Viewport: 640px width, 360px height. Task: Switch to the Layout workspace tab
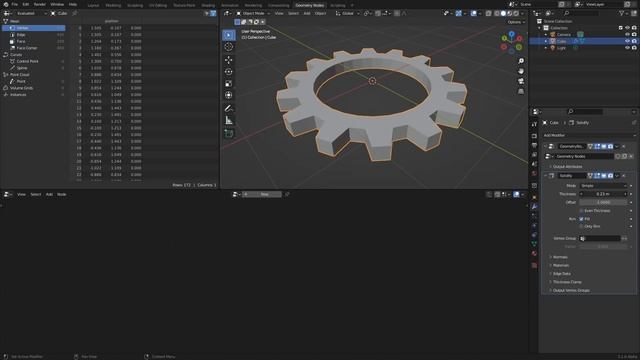pos(93,5)
